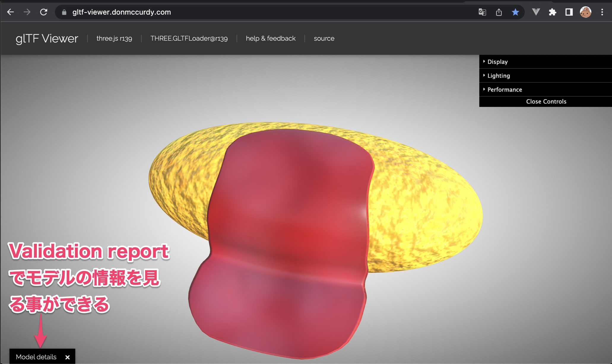
Task: Expand the Lighting controls folder
Action: pos(499,76)
